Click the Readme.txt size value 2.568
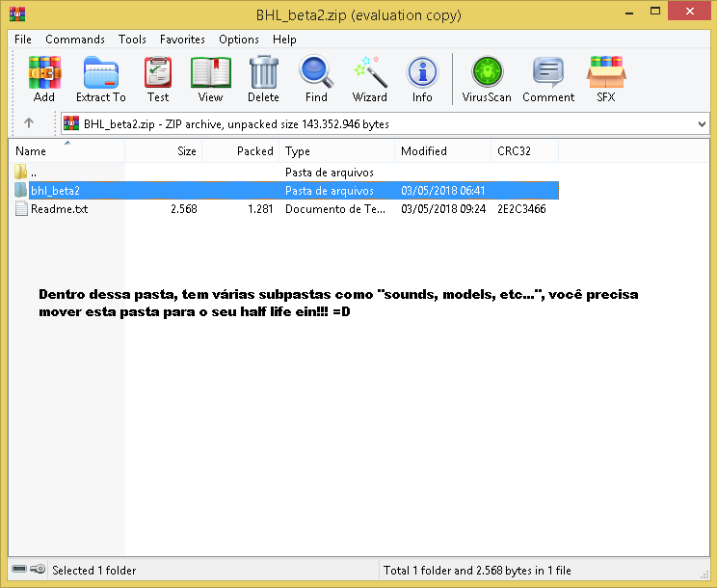This screenshot has height=588, width=717. [184, 209]
